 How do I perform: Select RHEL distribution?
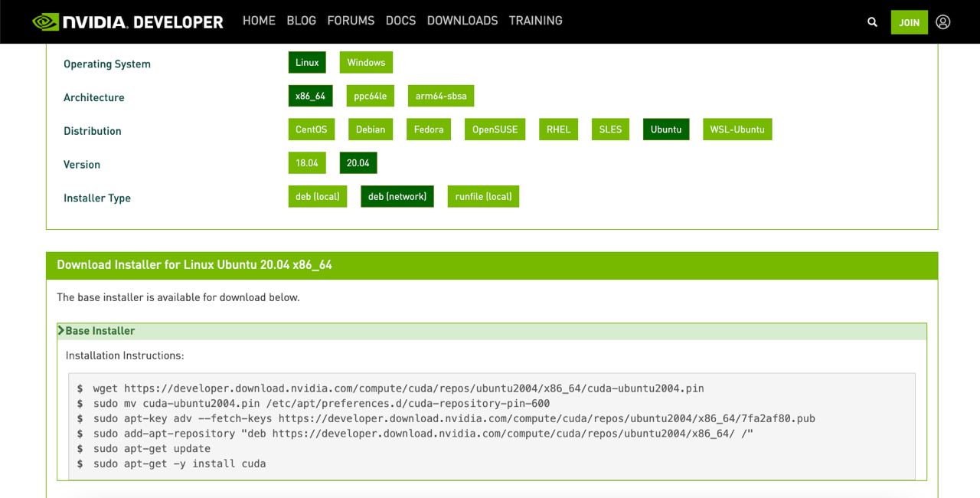pos(559,129)
